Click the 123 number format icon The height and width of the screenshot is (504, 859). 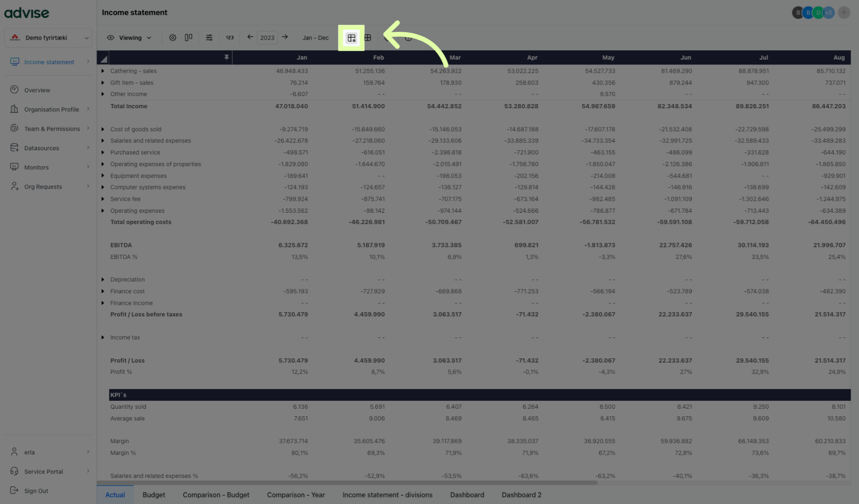click(230, 38)
